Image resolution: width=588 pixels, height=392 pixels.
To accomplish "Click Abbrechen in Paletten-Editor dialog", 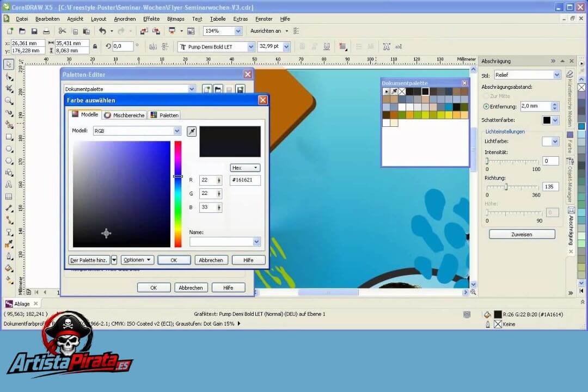I will coord(191,287).
